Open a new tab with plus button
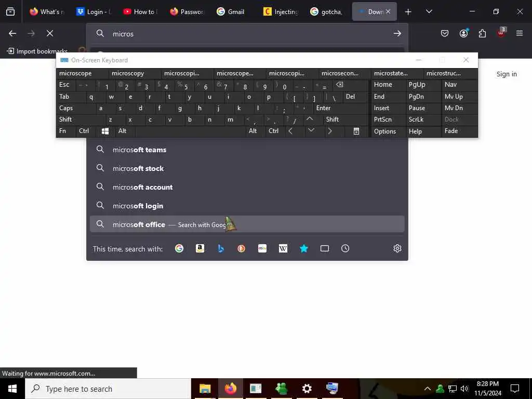 point(408,12)
